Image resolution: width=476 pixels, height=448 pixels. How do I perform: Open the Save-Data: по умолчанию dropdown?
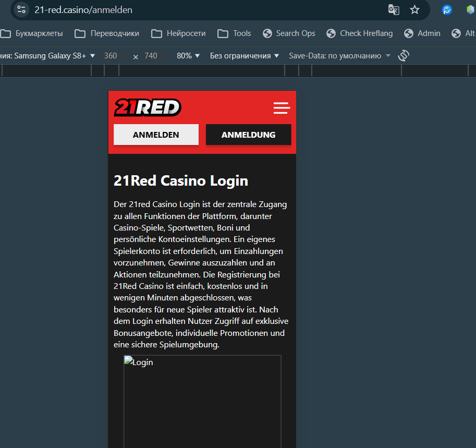click(339, 56)
